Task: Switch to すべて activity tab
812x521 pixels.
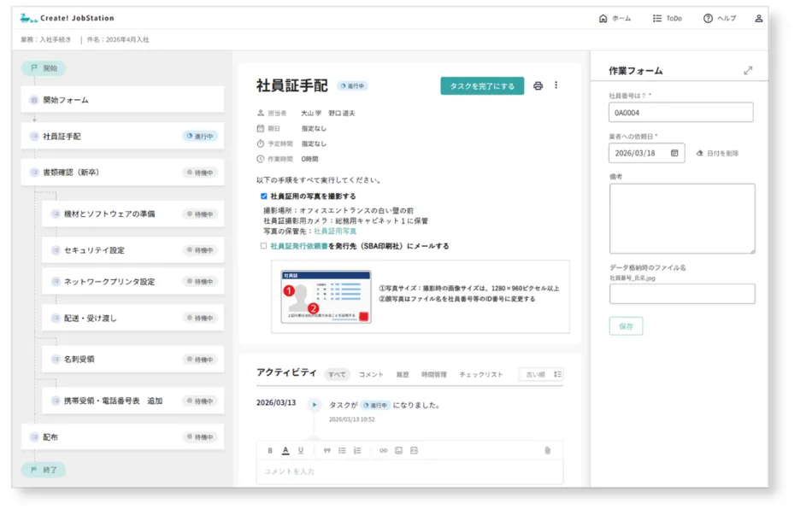Action: click(x=337, y=374)
